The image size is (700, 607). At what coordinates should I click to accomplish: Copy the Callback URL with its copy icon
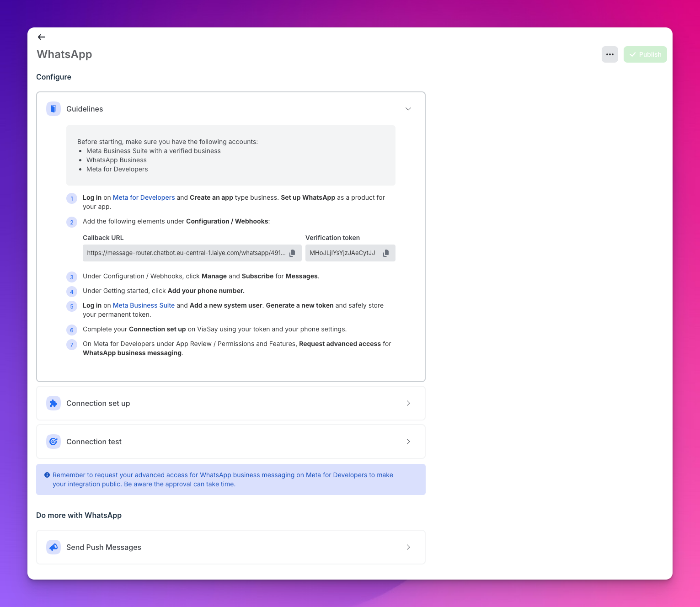[292, 253]
